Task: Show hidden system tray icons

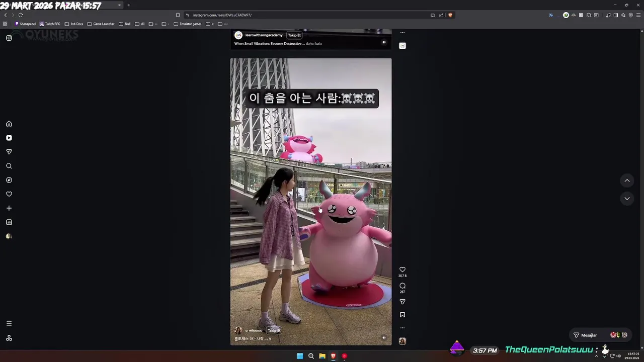Action: (x=597, y=356)
